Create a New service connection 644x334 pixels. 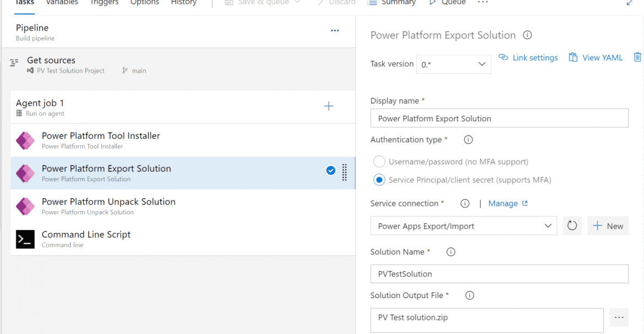[608, 226]
